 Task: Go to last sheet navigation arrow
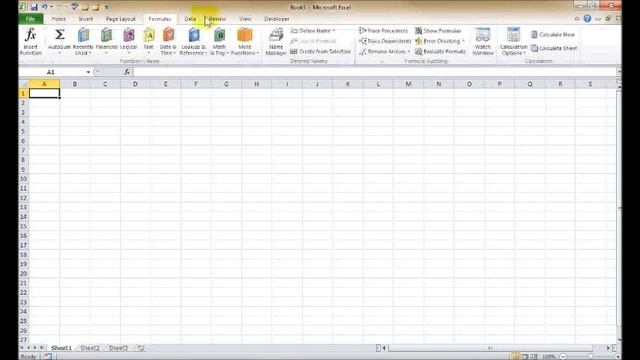point(42,348)
